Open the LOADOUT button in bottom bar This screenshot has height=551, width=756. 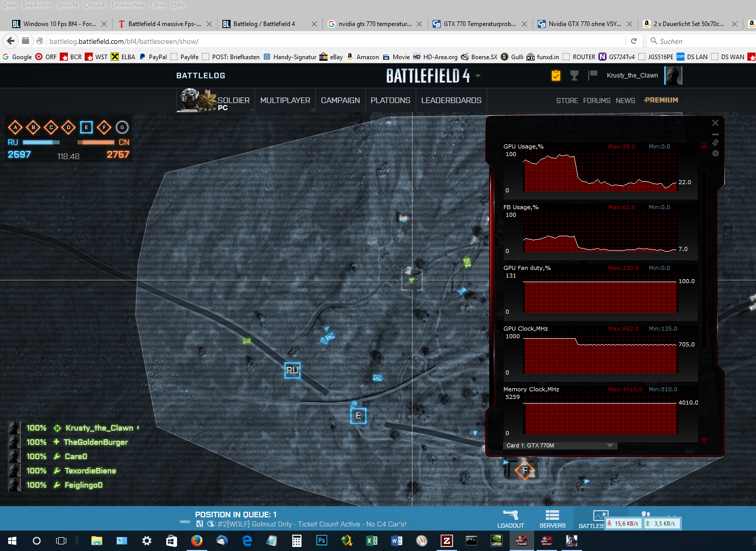coord(511,519)
